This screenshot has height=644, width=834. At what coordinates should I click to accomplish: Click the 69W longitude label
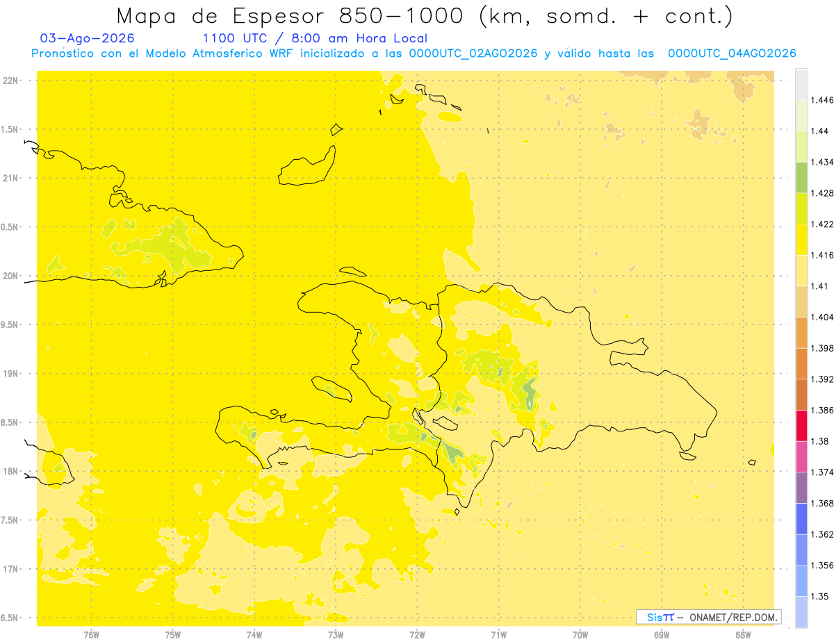pyautogui.click(x=662, y=635)
